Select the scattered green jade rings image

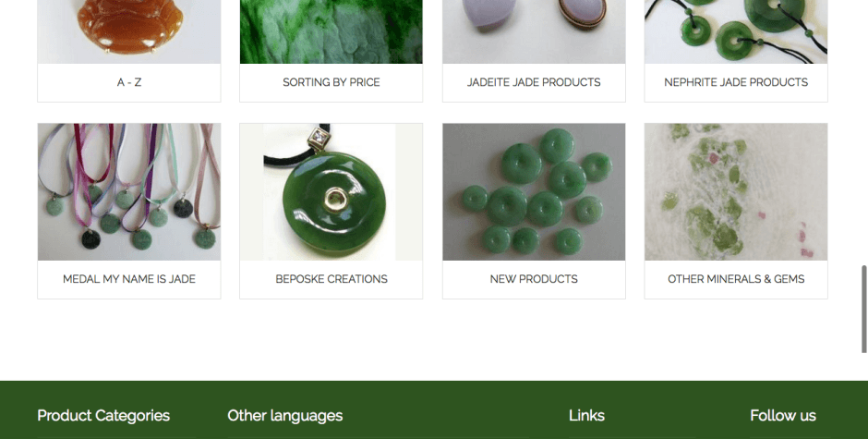tap(534, 192)
